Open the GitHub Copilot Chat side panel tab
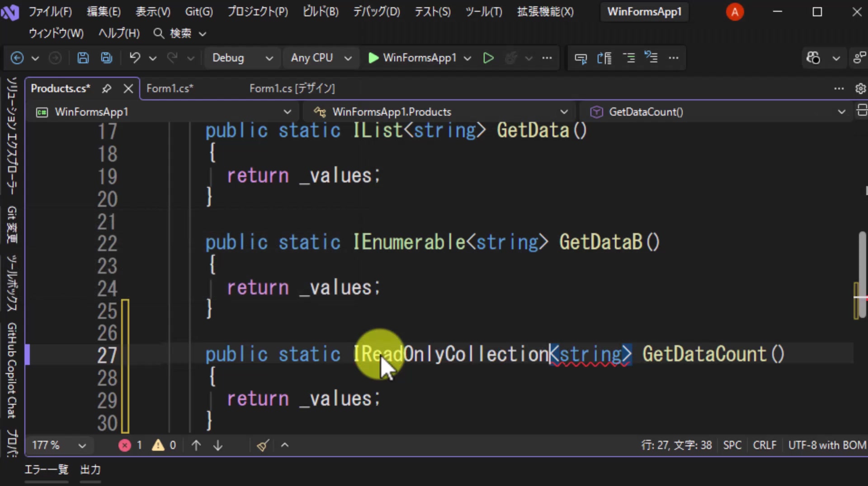 click(x=12, y=370)
